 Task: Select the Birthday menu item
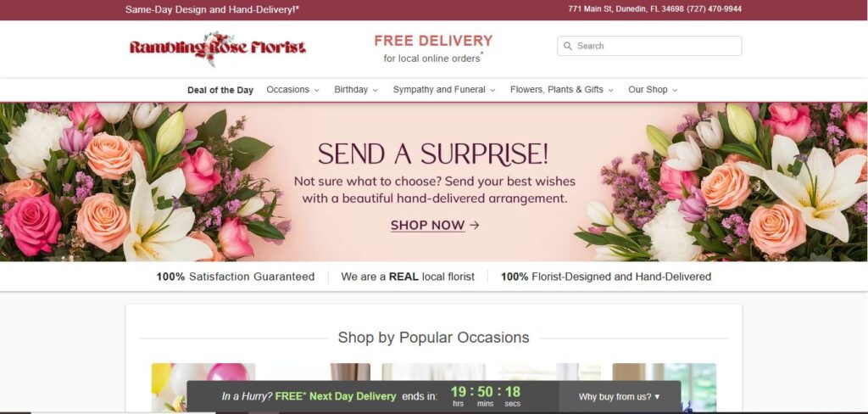pos(351,90)
